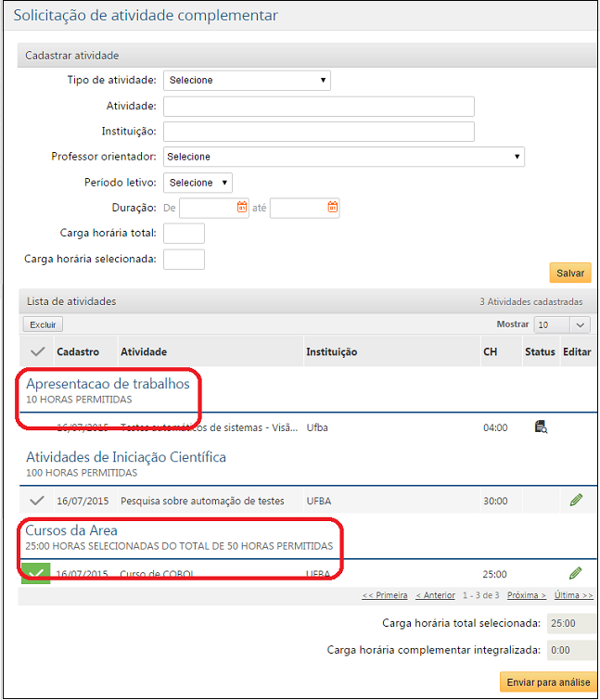
Task: Focus Carga horária selecionada field
Action: [184, 260]
